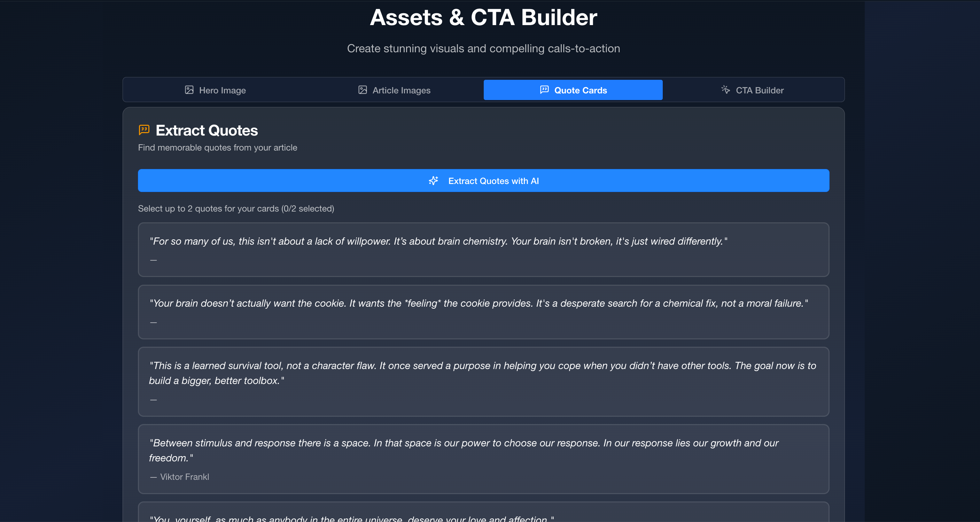
Task: Click the quotes selected counter text
Action: tap(236, 209)
